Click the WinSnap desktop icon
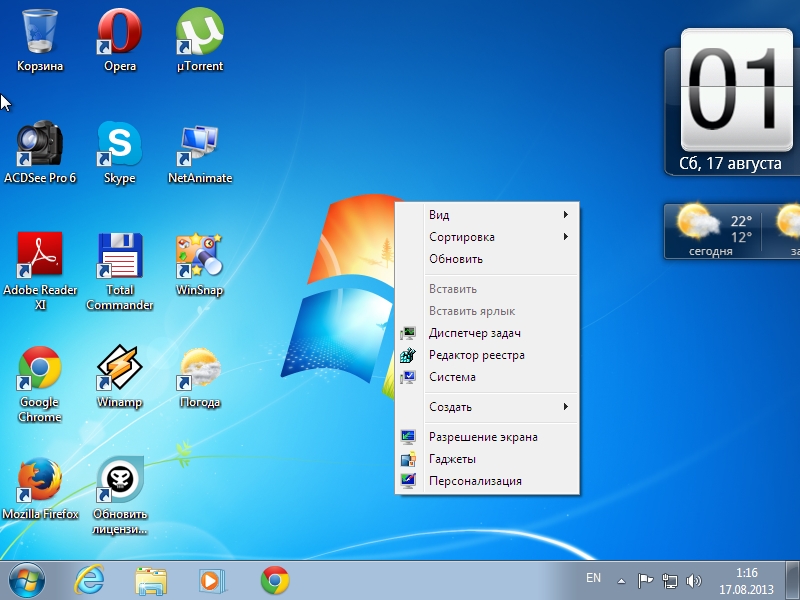Screen dimensions: 800x600 [x=200, y=264]
